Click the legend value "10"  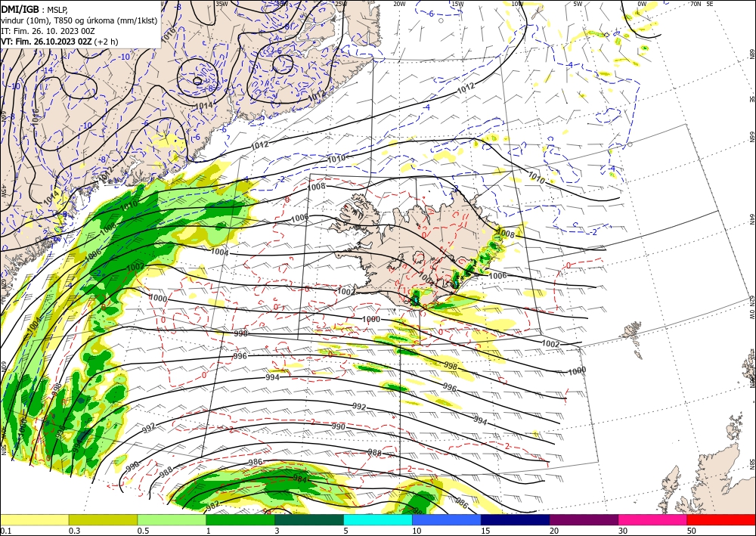click(417, 531)
